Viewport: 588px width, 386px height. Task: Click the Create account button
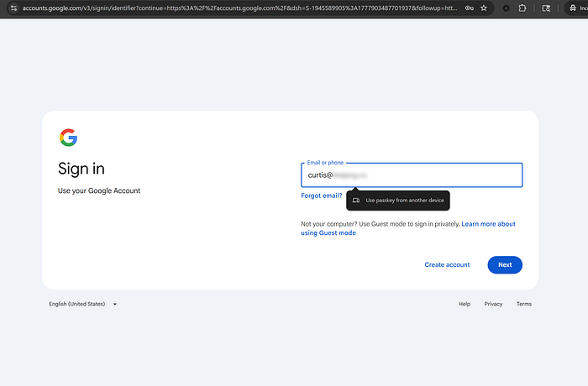(447, 265)
